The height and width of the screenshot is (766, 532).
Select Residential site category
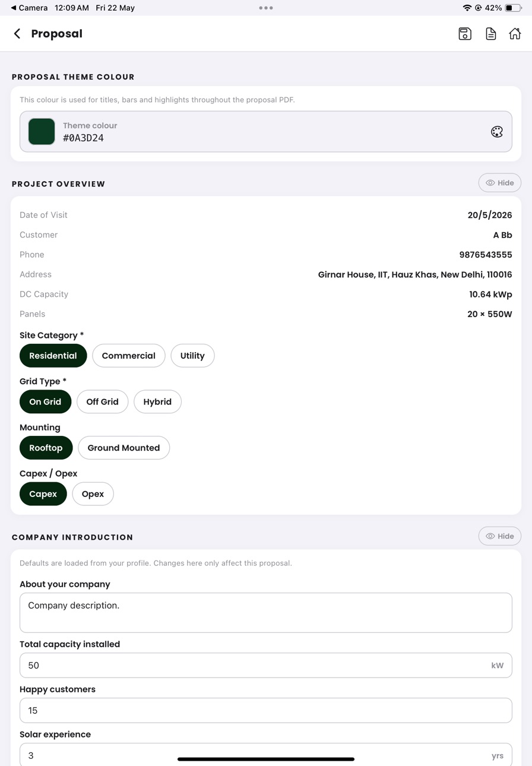click(x=53, y=356)
